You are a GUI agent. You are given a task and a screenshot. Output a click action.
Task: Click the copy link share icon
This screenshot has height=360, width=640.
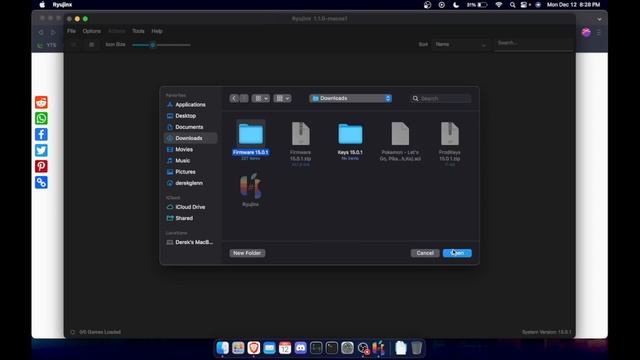(41, 182)
